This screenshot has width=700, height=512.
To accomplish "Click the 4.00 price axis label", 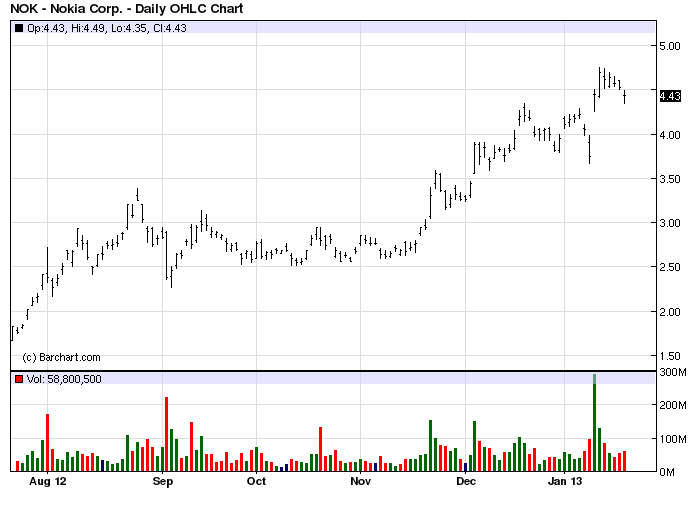I will 670,135.
